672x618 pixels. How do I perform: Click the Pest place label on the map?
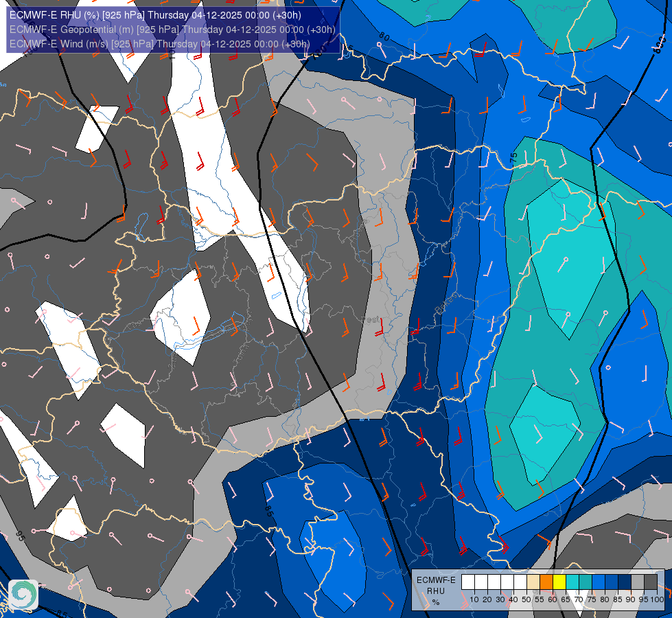(371, 319)
